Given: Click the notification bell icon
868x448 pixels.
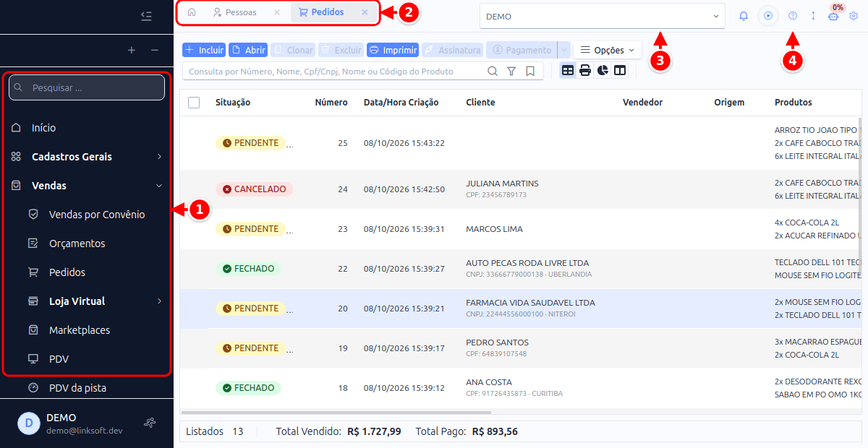Looking at the screenshot, I should (x=744, y=15).
